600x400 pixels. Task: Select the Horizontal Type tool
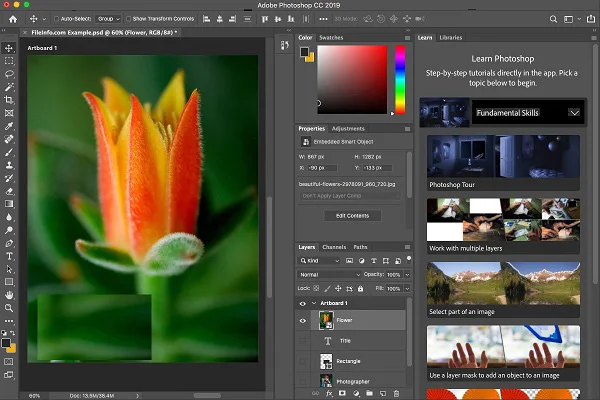pyautogui.click(x=9, y=256)
